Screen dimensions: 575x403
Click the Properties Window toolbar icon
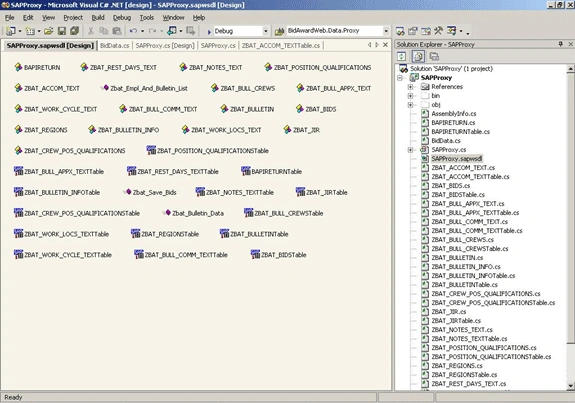(x=413, y=31)
